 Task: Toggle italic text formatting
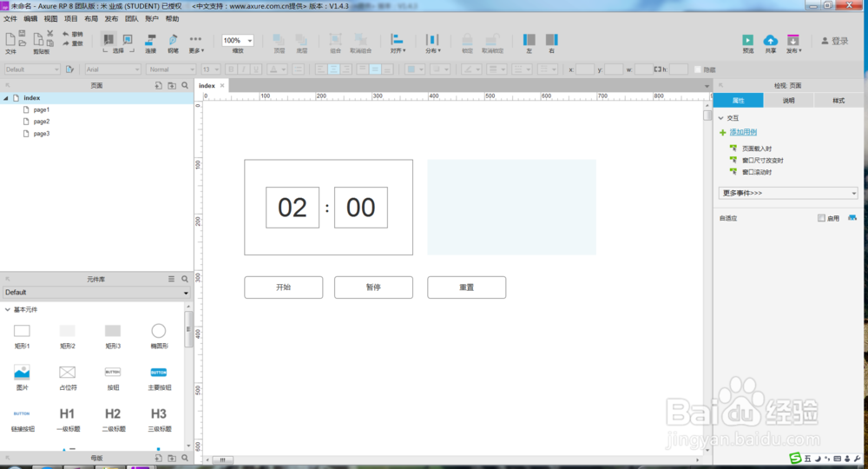click(x=243, y=69)
